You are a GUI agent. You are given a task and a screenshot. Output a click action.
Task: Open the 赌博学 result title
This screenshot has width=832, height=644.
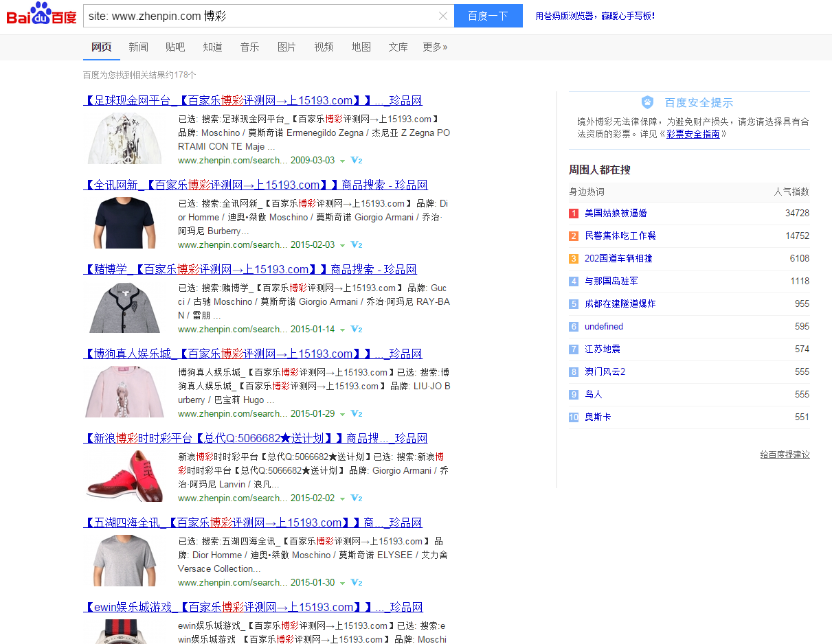pyautogui.click(x=250, y=269)
